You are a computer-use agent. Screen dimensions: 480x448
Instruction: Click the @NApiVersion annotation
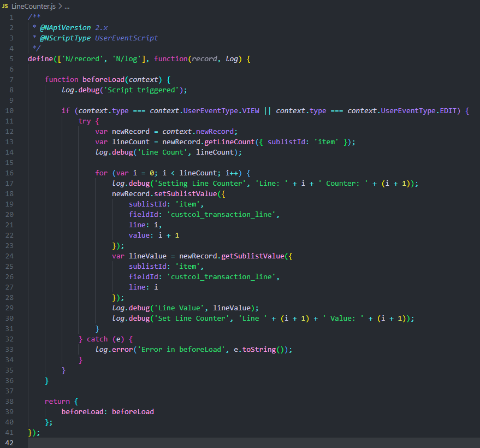[65, 27]
